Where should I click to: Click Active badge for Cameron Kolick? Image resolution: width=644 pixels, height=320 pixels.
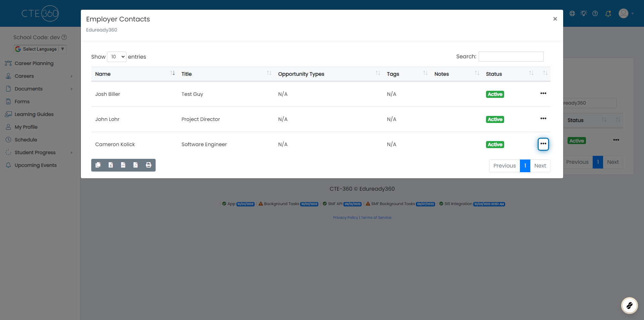495,144
